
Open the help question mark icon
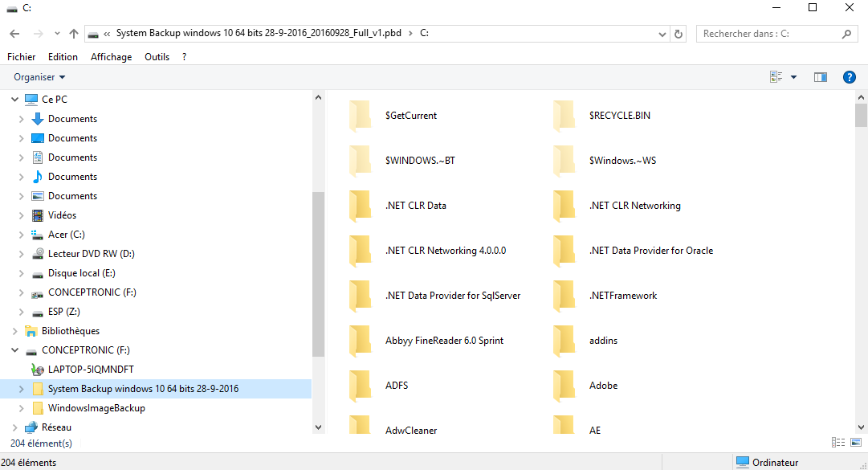click(850, 77)
